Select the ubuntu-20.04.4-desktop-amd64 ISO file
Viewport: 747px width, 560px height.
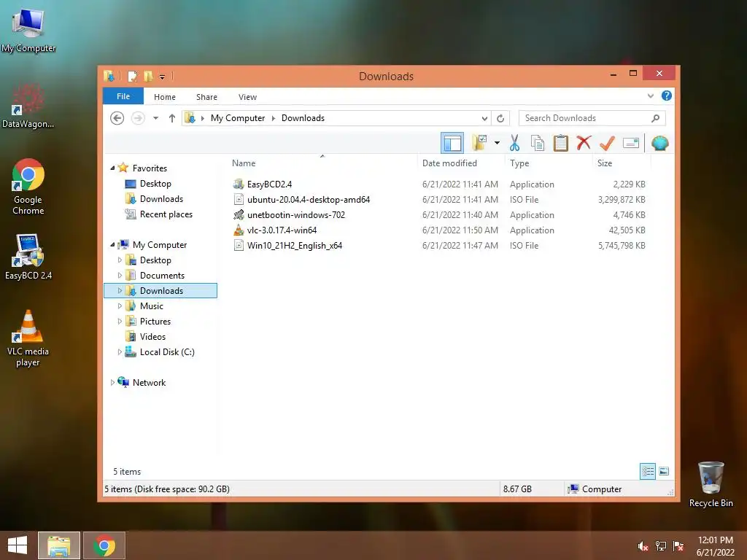309,200
